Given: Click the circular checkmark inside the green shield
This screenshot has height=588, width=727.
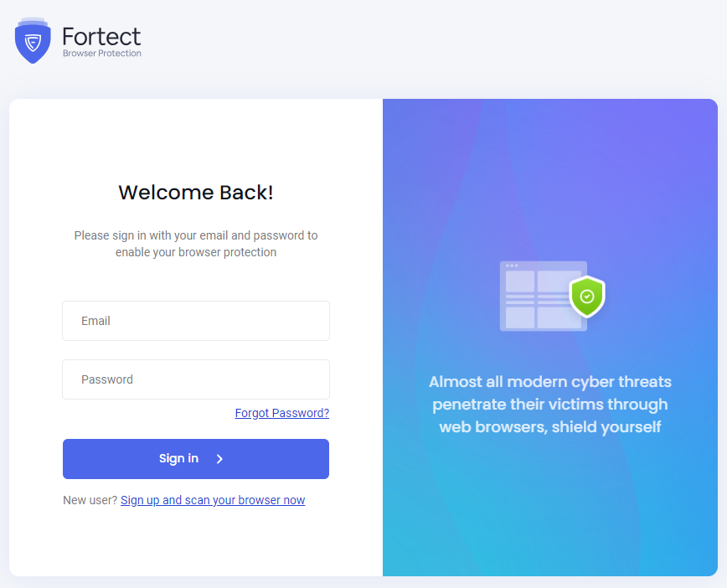Looking at the screenshot, I should point(587,297).
